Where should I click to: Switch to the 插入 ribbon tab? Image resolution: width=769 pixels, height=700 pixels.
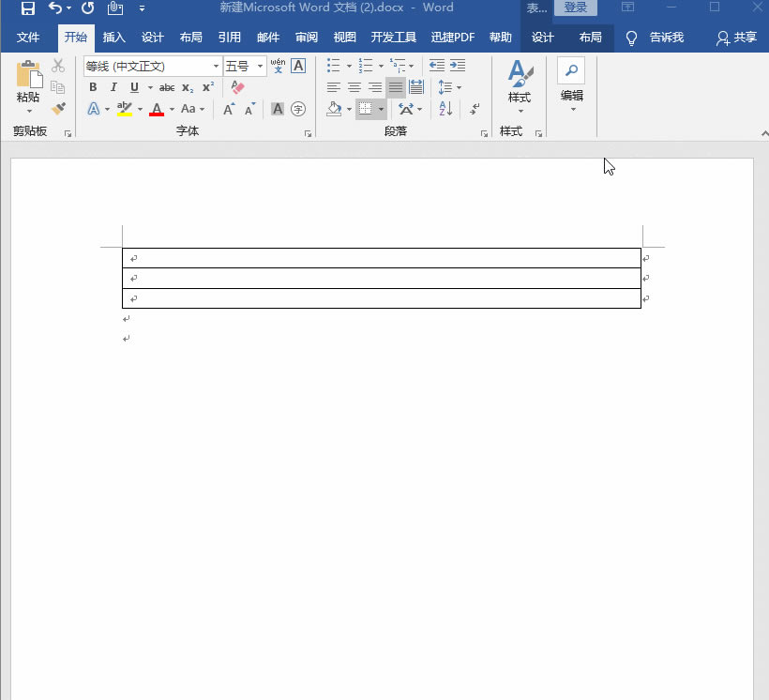tap(114, 38)
